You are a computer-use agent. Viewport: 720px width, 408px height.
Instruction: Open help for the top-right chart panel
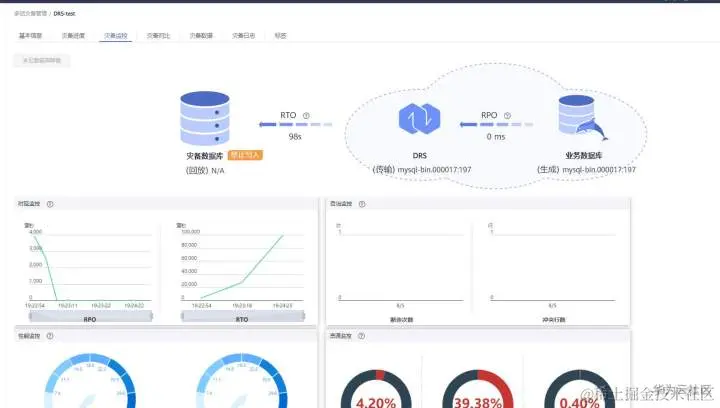tap(362, 204)
